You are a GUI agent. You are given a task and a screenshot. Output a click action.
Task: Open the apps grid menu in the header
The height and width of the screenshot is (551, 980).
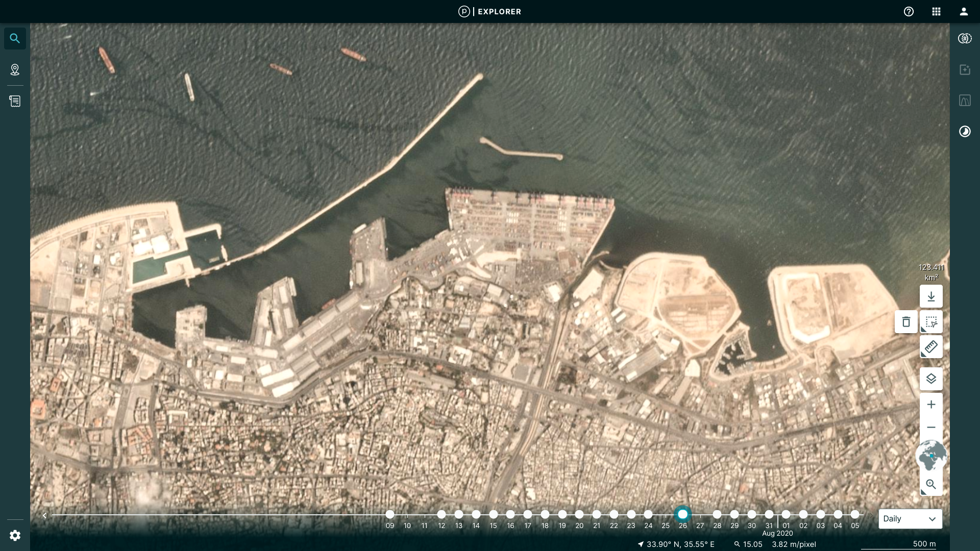click(x=937, y=11)
